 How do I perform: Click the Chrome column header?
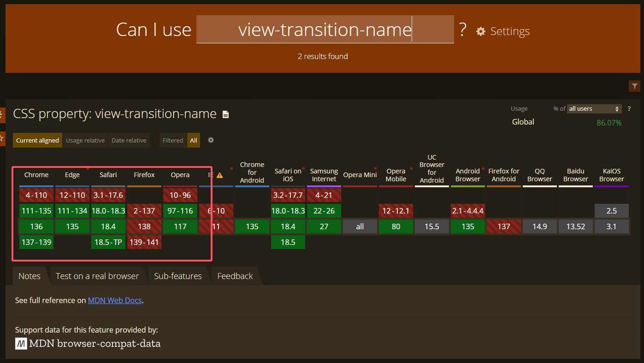(36, 175)
